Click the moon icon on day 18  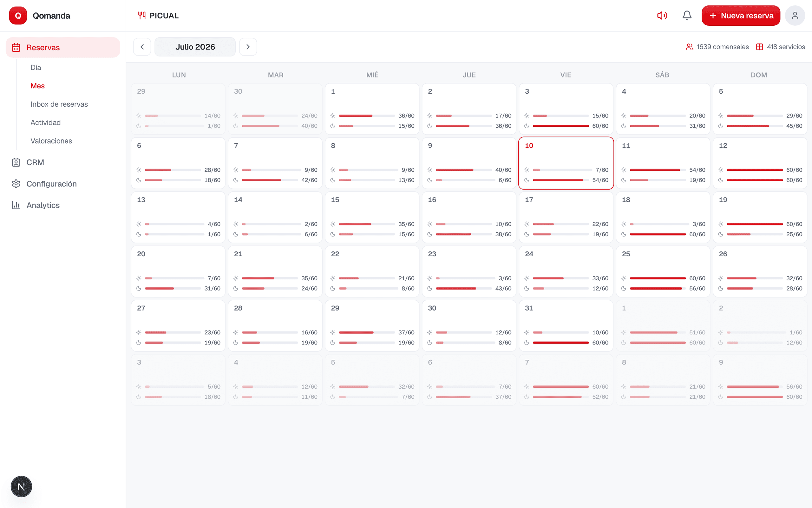pos(623,234)
